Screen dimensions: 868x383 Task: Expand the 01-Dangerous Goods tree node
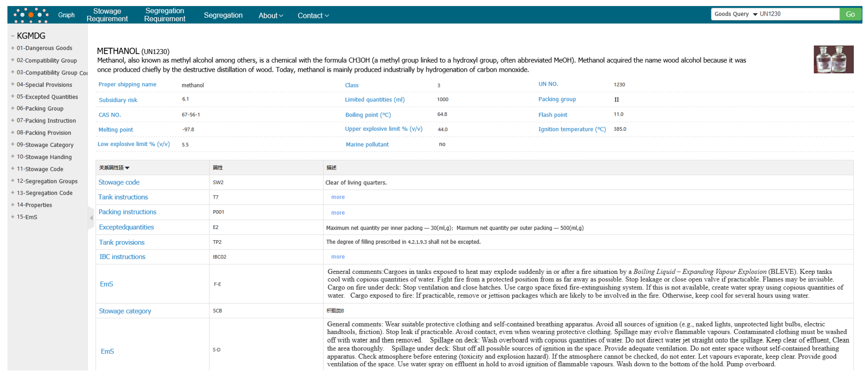tap(13, 48)
